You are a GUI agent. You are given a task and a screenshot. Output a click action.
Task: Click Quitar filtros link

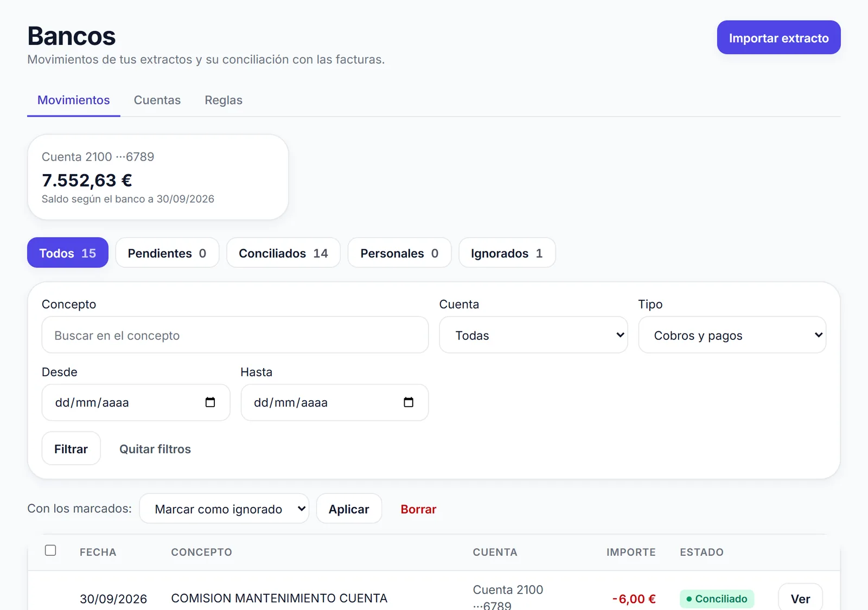coord(155,449)
